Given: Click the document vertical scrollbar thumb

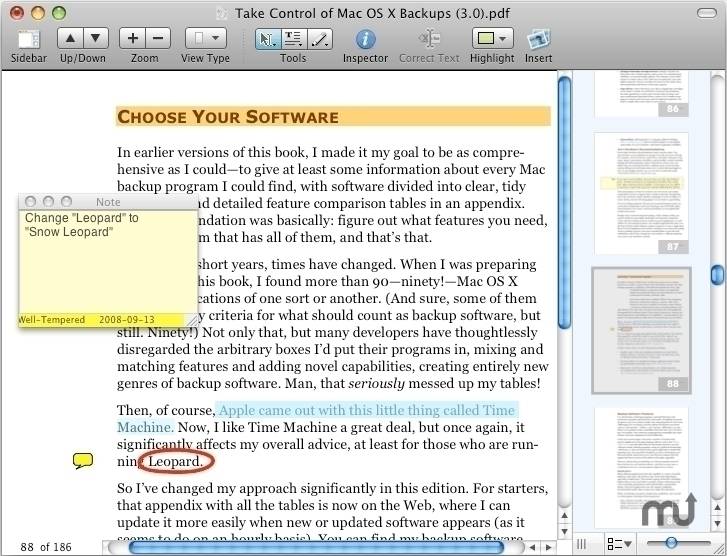Looking at the screenshot, I should pyautogui.click(x=564, y=203).
